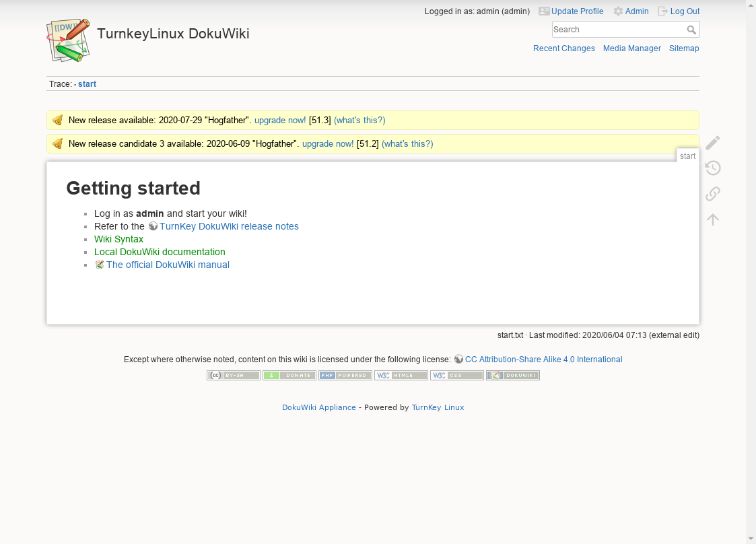Image resolution: width=756 pixels, height=544 pixels.
Task: Open the Wiki Syntax page link
Action: click(x=118, y=239)
